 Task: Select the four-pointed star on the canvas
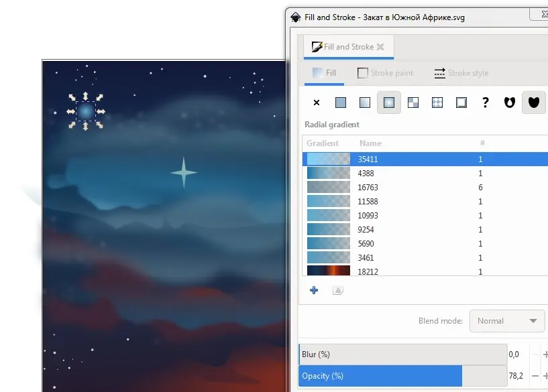click(x=184, y=172)
